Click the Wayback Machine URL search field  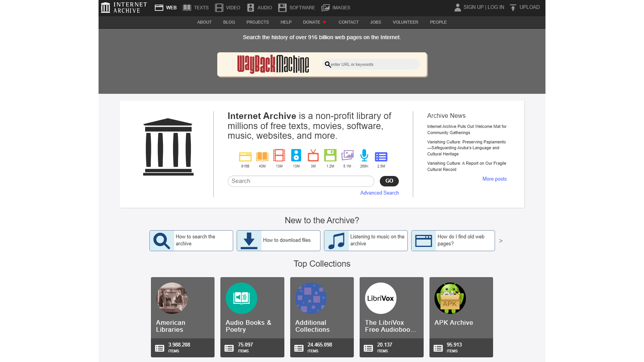coord(371,64)
